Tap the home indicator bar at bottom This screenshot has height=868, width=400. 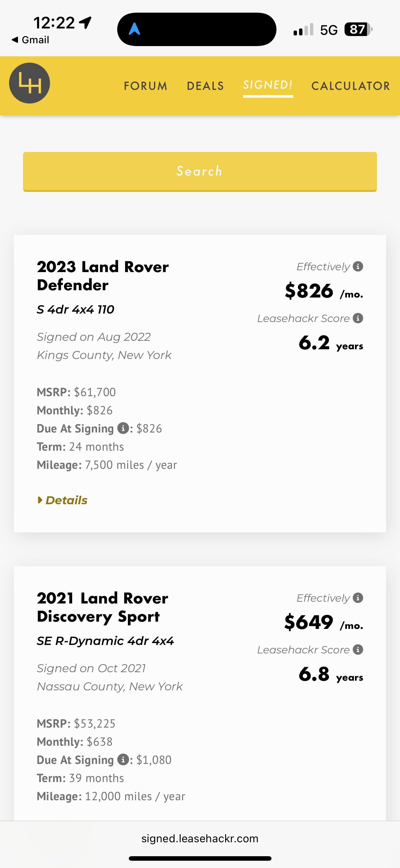tap(200, 858)
